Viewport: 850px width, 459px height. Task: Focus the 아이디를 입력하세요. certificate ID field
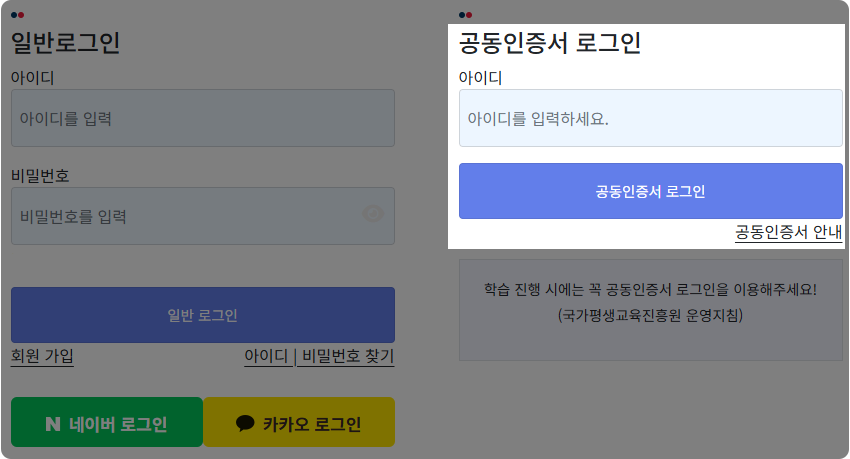click(x=651, y=118)
